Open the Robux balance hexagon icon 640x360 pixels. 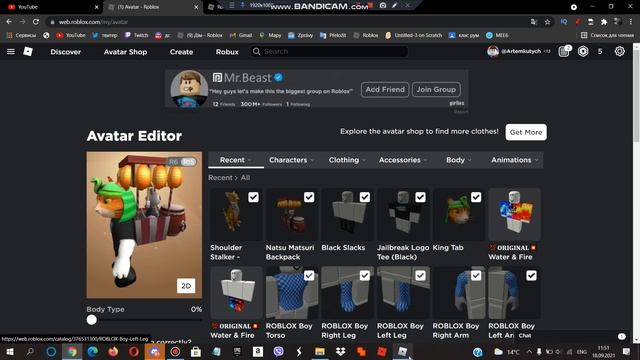[x=583, y=51]
